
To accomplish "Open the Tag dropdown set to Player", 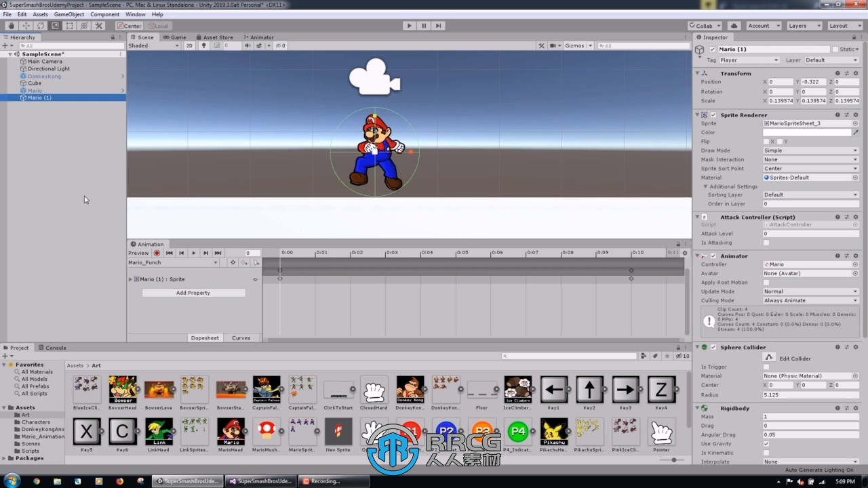I will pos(749,60).
